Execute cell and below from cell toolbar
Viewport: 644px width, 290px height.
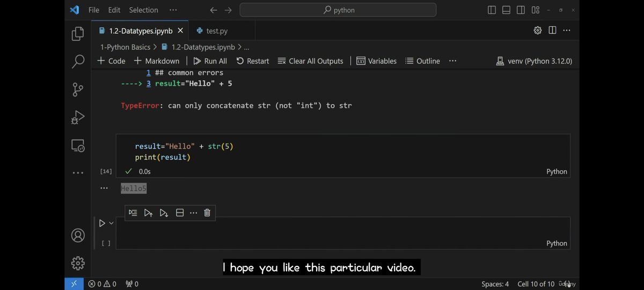tap(164, 213)
